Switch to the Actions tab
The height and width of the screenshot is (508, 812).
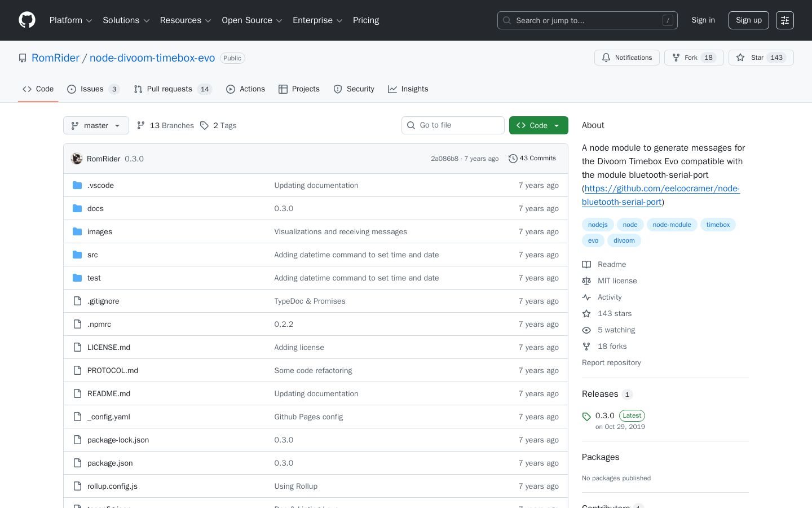coord(245,89)
